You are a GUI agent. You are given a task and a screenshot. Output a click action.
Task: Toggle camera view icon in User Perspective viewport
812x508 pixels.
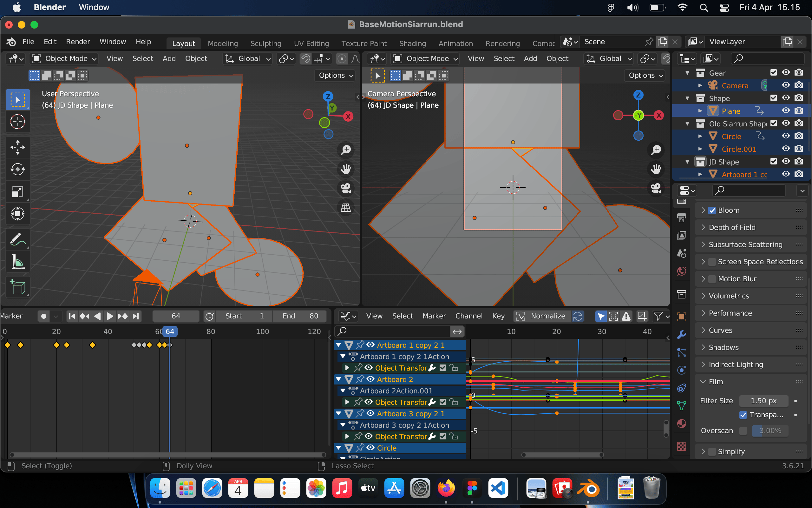click(346, 189)
